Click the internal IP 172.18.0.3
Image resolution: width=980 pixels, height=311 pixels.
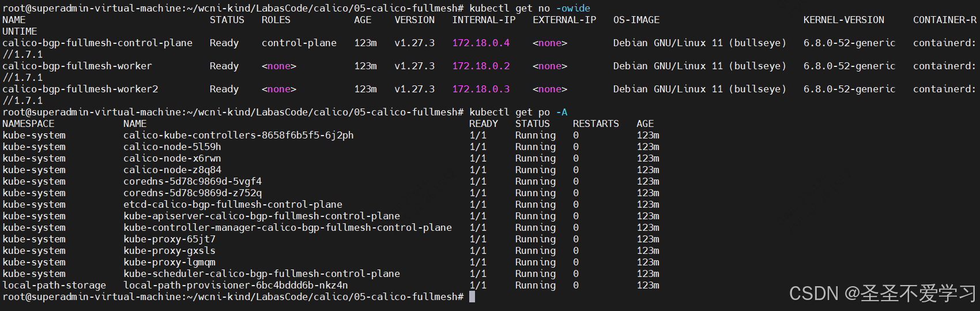[x=481, y=89]
